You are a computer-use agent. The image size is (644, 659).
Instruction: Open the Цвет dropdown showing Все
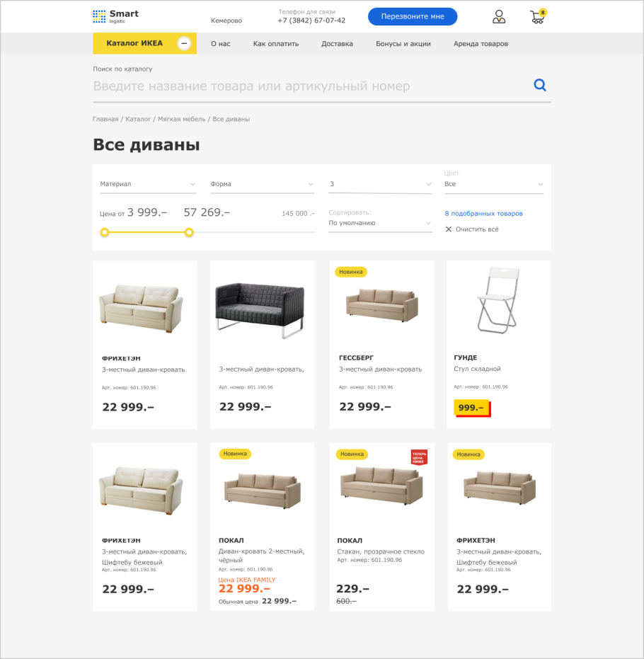(494, 184)
